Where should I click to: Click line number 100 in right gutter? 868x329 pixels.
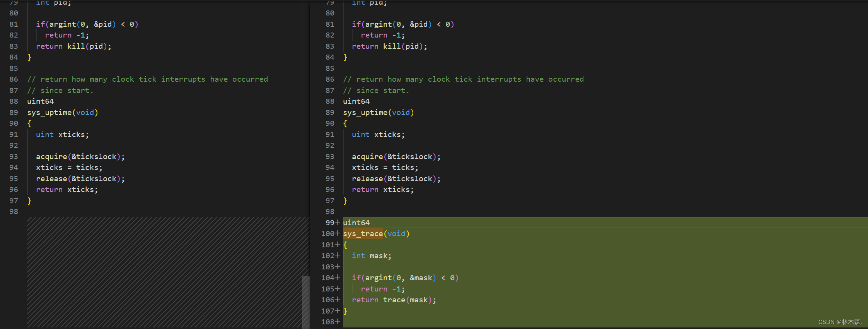[x=327, y=233]
